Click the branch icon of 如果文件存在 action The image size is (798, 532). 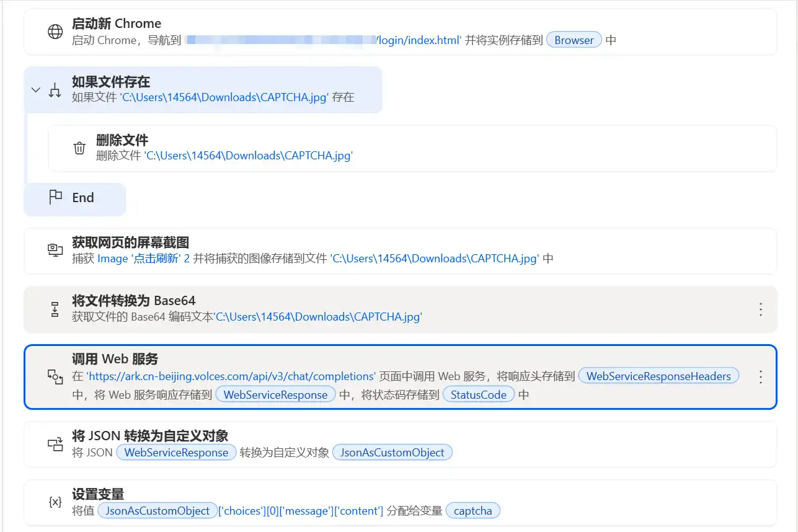pyautogui.click(x=55, y=90)
